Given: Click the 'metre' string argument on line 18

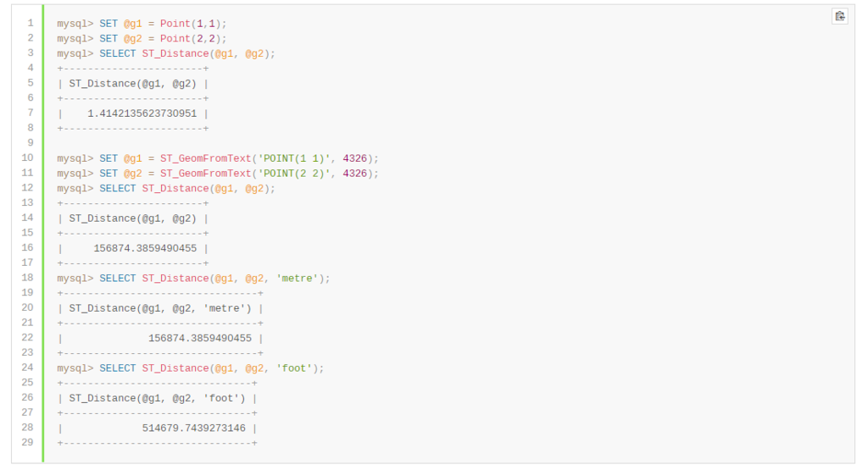Looking at the screenshot, I should click(297, 278).
